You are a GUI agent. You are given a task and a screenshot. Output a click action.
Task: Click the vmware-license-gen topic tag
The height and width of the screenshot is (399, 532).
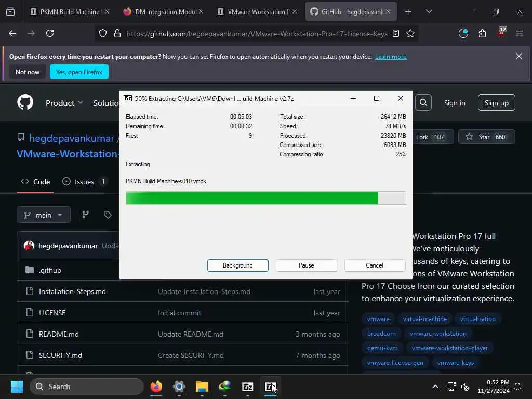395,362
